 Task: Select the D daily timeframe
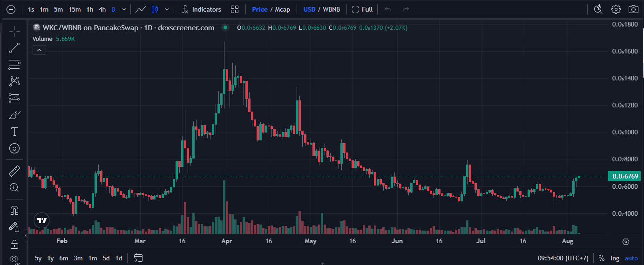(x=113, y=9)
